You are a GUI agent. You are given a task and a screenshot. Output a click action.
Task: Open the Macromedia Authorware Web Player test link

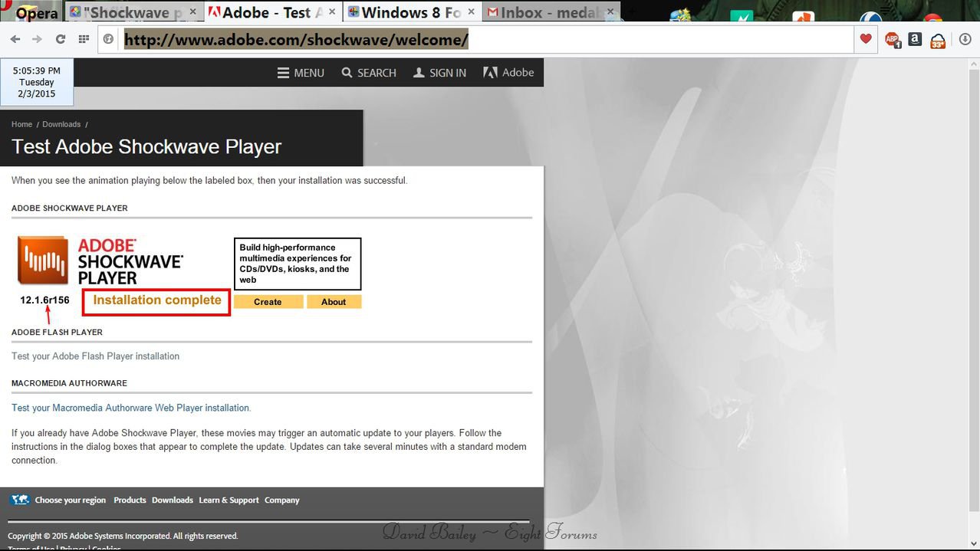[130, 408]
